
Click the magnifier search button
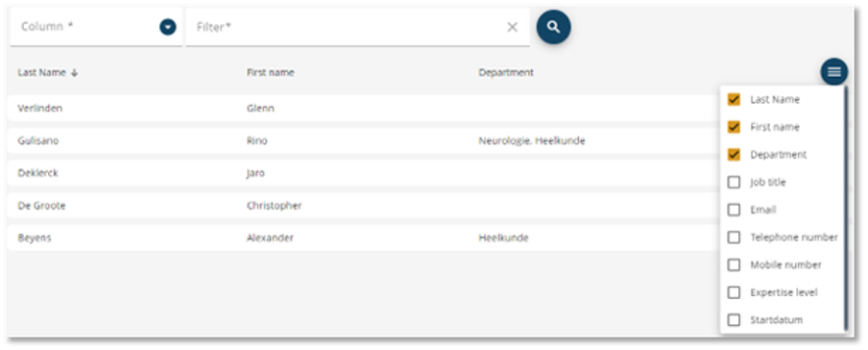(554, 27)
